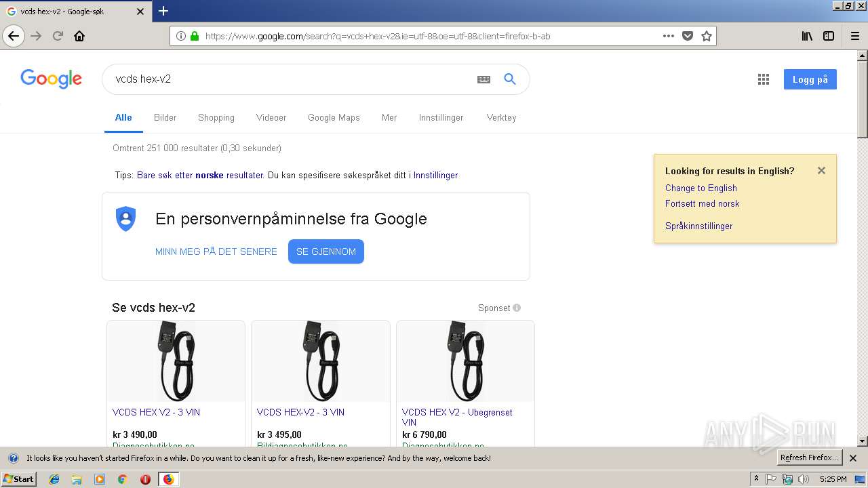The width and height of the screenshot is (868, 488).
Task: Open the Firefox hamburger menu
Action: [x=854, y=36]
